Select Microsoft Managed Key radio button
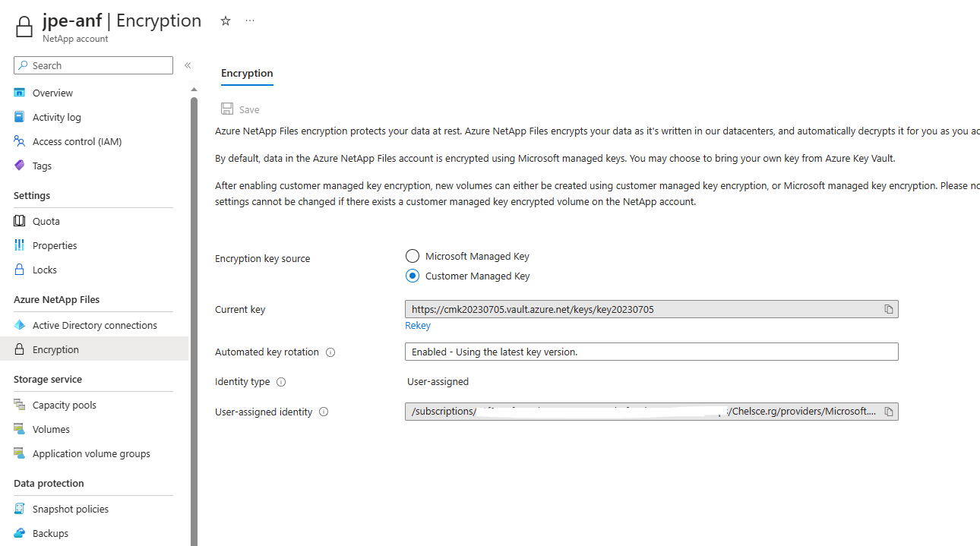Screen dimensions: 980x546 pos(413,256)
